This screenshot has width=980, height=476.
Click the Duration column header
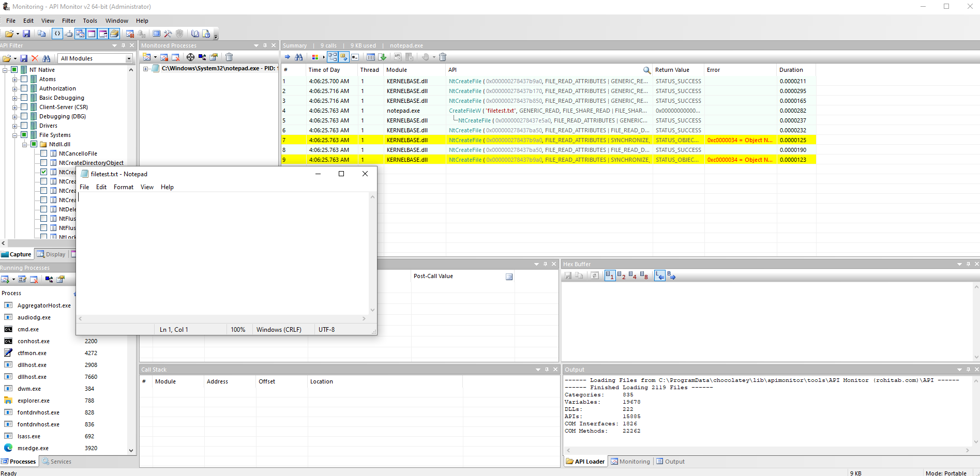coord(796,70)
